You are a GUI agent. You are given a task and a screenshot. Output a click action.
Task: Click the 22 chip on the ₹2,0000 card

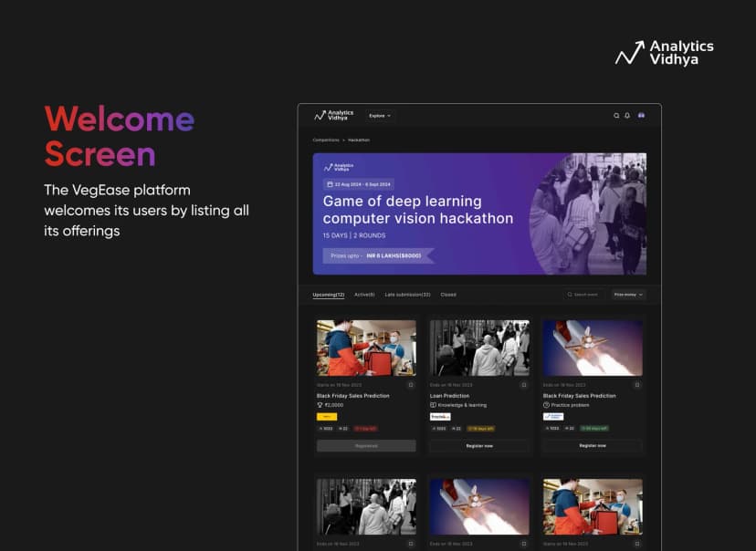pos(343,429)
